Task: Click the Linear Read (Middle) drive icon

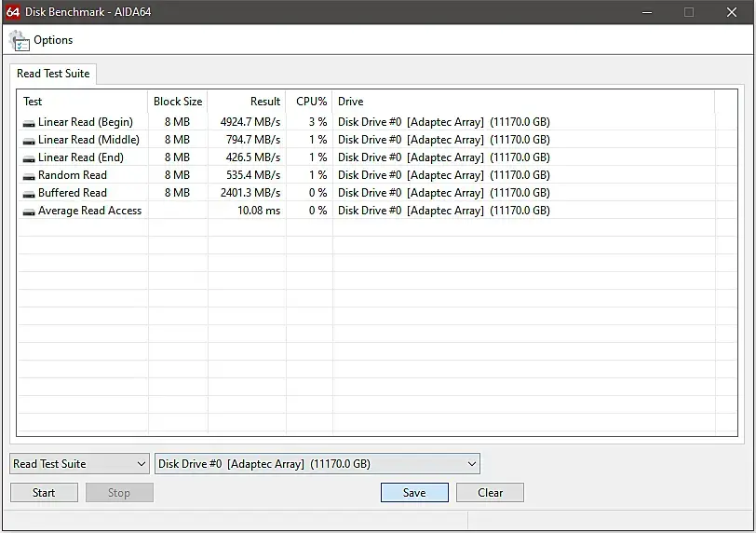Action: point(29,141)
